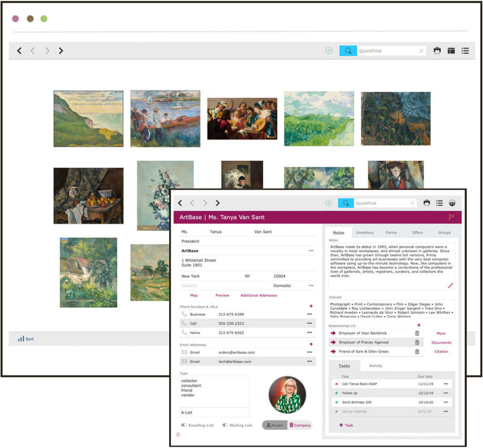Delete the Employer of Joan Bambrick relationship
This screenshot has height=448, width=483.
[x=417, y=333]
